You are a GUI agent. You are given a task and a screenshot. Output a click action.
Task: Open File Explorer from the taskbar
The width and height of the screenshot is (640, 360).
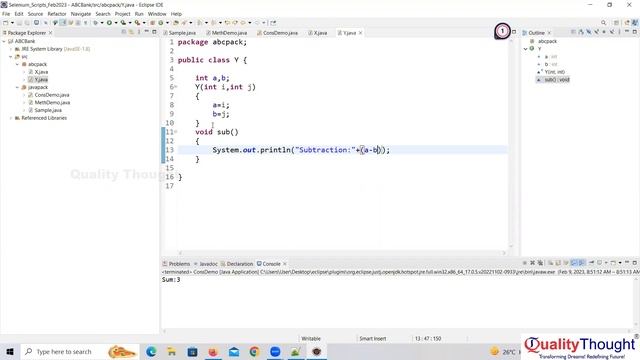click(x=171, y=351)
